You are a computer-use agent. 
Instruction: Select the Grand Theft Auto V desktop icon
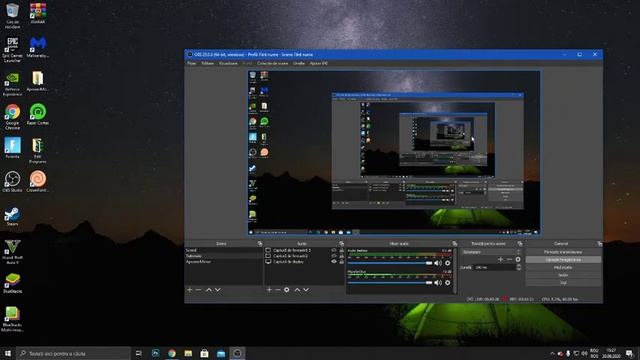[x=12, y=252]
